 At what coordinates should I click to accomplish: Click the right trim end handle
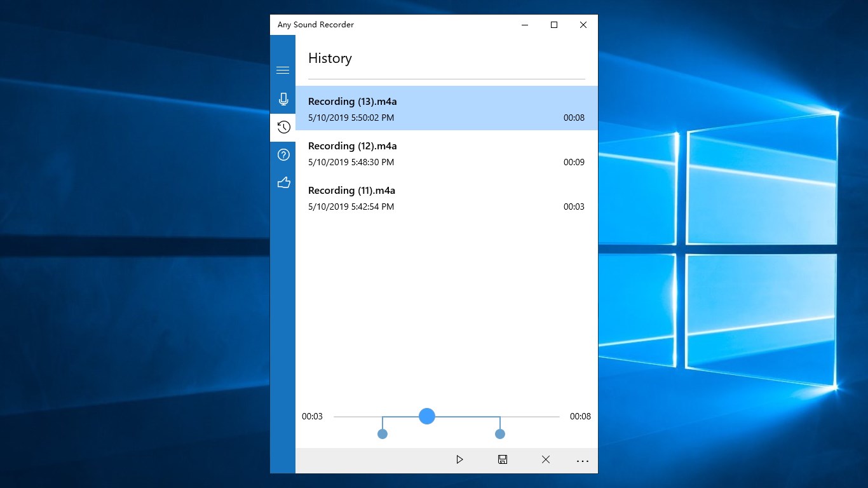coord(500,434)
